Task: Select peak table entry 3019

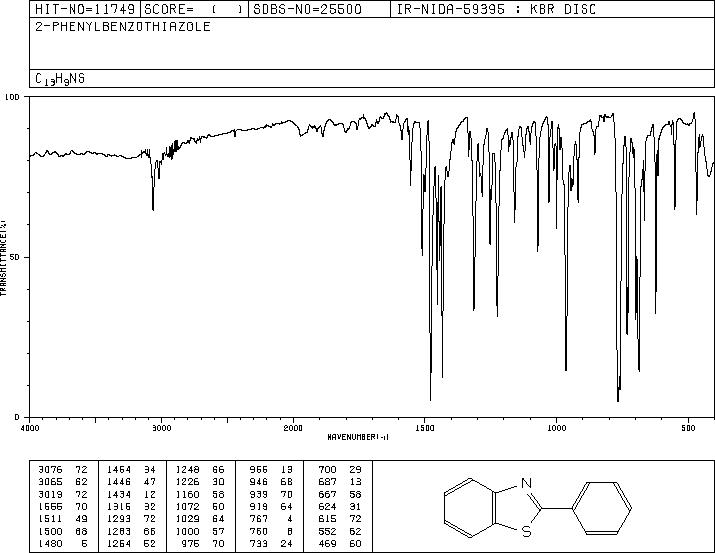Action: pos(63,494)
